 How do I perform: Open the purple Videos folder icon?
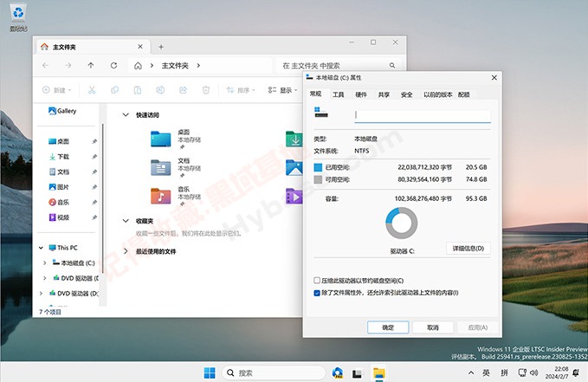point(294,197)
